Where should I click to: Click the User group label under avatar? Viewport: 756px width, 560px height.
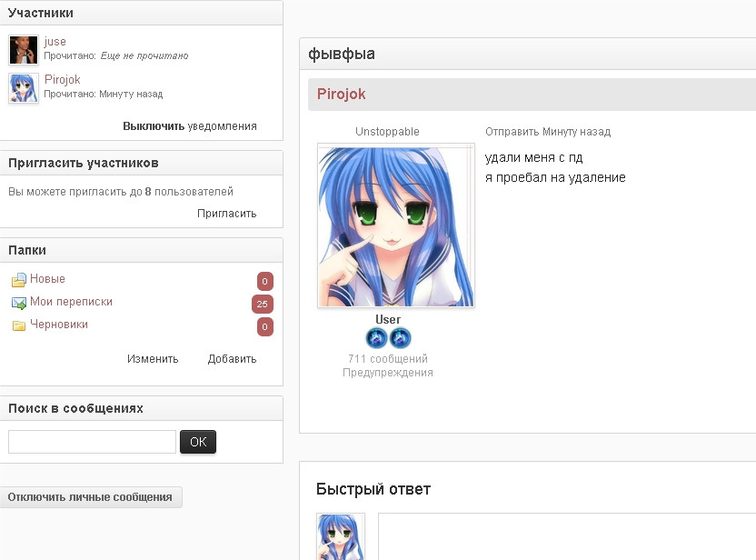(x=388, y=319)
